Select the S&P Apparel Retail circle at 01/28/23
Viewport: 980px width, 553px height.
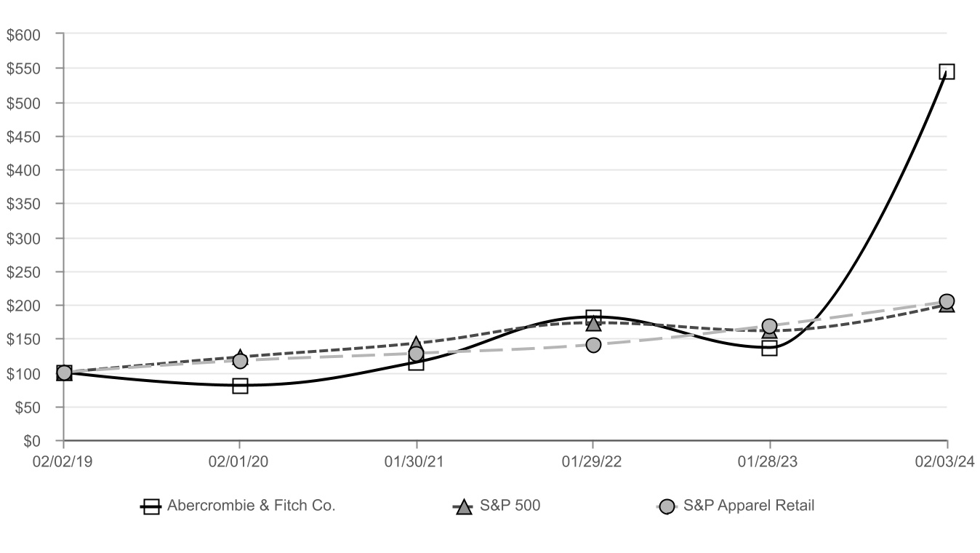[x=769, y=326]
